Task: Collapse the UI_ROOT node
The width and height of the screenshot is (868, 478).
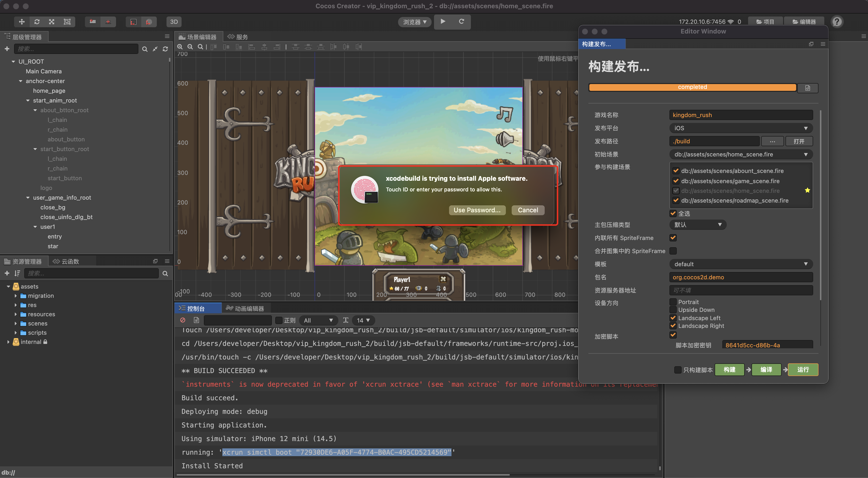Action: [x=13, y=62]
